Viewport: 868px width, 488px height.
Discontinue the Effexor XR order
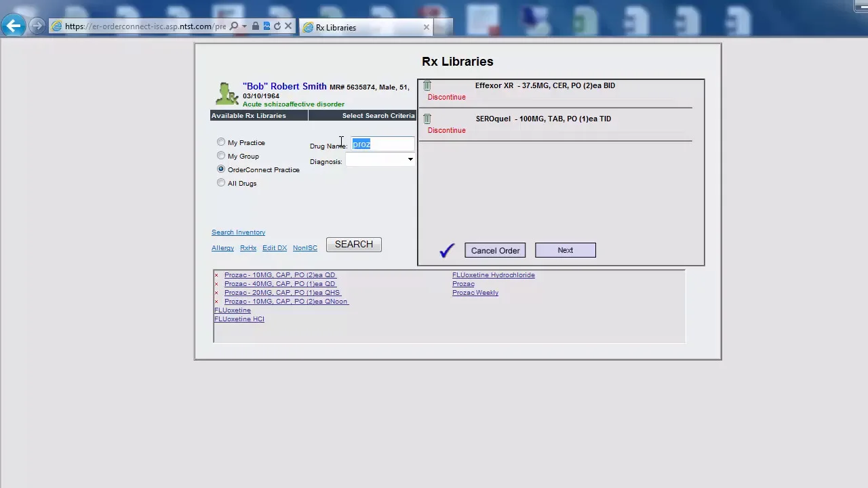(446, 97)
